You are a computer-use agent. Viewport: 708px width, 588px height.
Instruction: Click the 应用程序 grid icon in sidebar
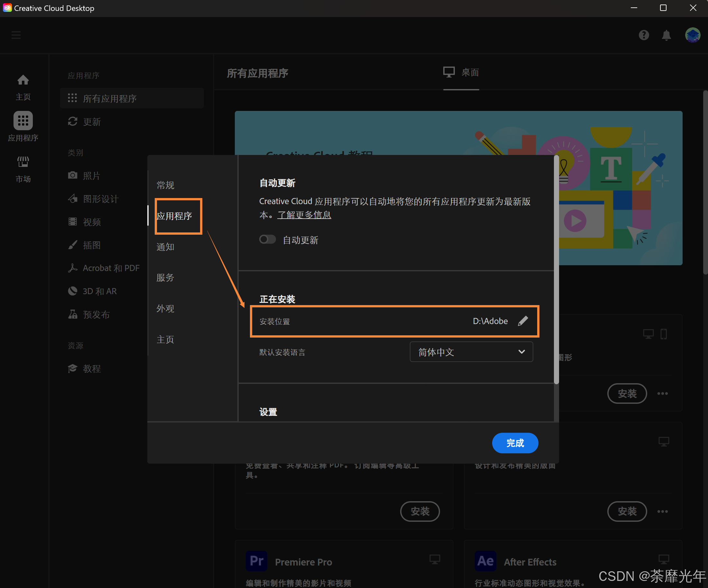[23, 121]
